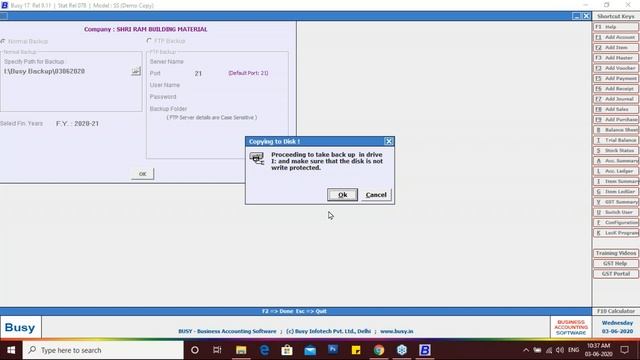Open the Acc. Summary shortcut
This screenshot has height=360, width=640.
coord(616,161)
